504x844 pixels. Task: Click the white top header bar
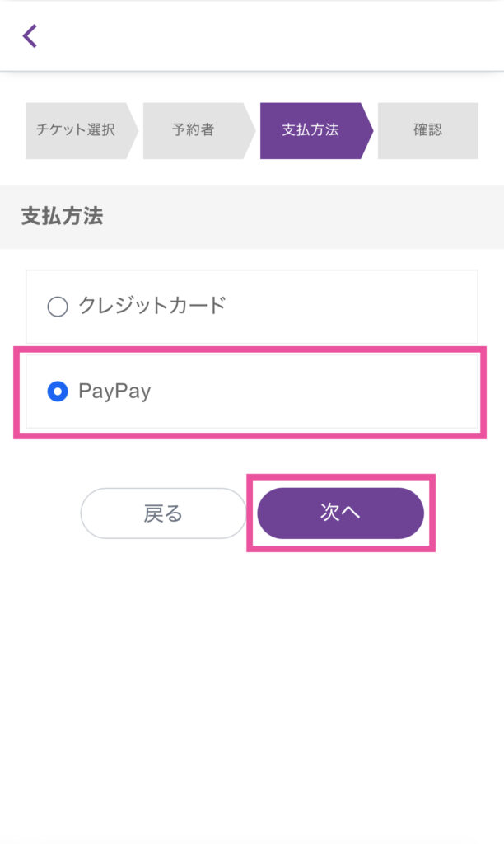[x=264, y=36]
